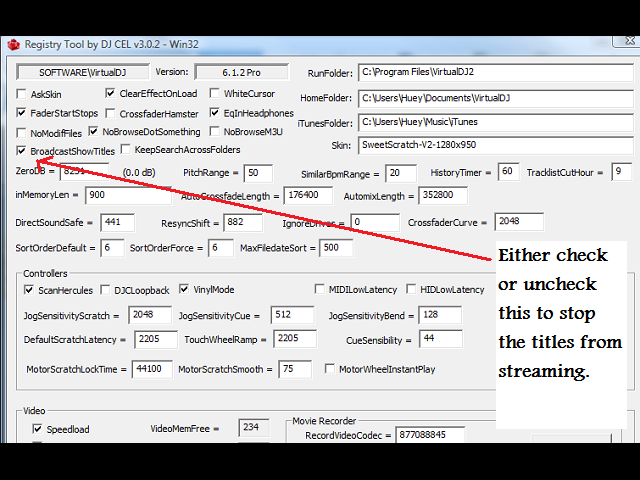The height and width of the screenshot is (480, 640).
Task: Click the SimilarBpmRange field
Action: 401,173
